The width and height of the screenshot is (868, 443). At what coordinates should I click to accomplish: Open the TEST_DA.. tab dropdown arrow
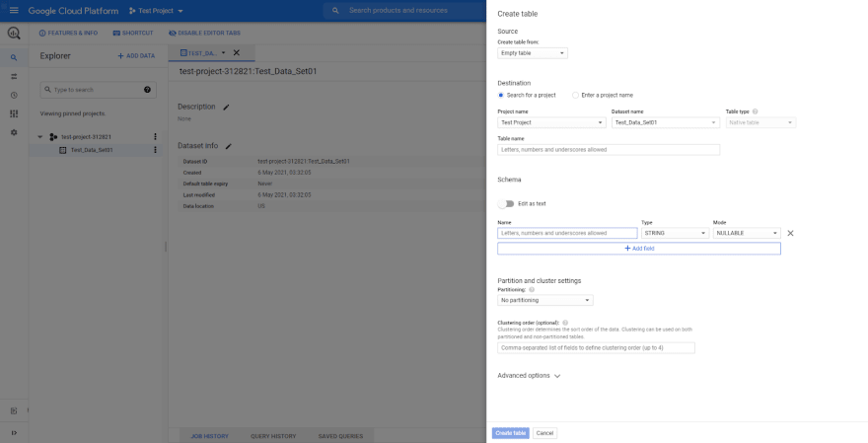point(224,52)
